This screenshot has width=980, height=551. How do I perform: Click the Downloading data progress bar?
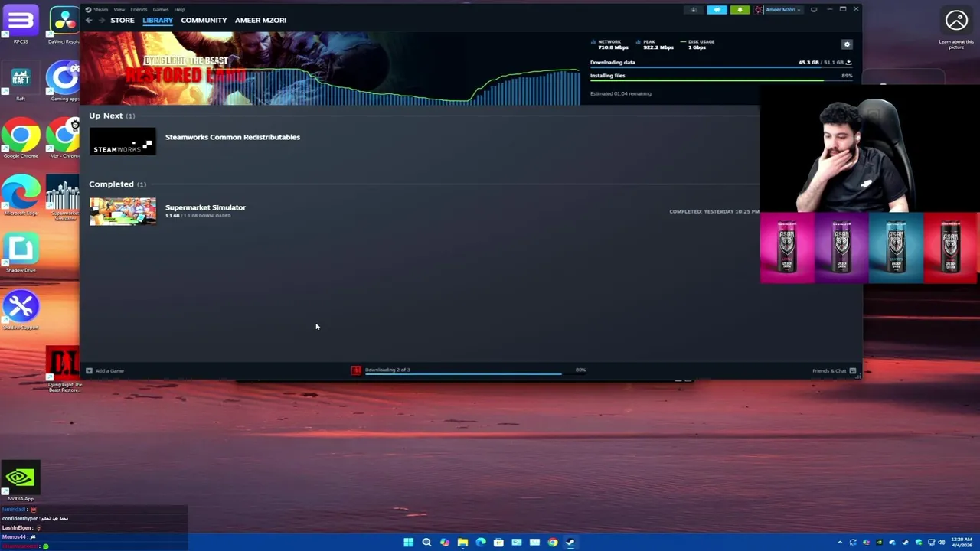click(721, 68)
